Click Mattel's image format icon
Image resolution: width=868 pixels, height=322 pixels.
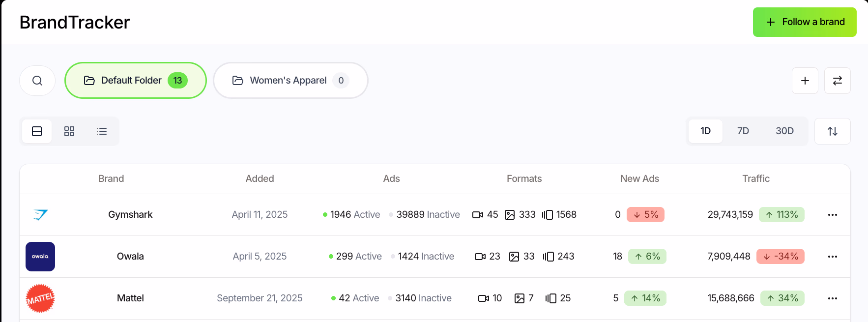[520, 298]
